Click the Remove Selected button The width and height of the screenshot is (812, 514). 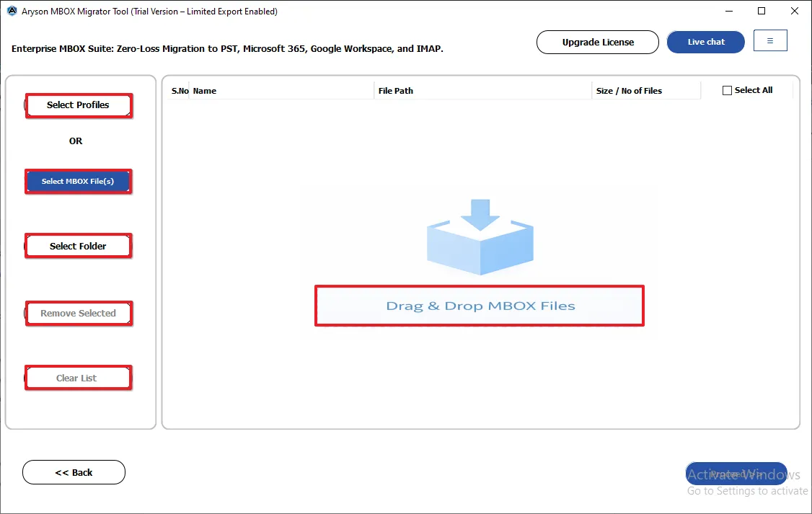click(x=79, y=313)
